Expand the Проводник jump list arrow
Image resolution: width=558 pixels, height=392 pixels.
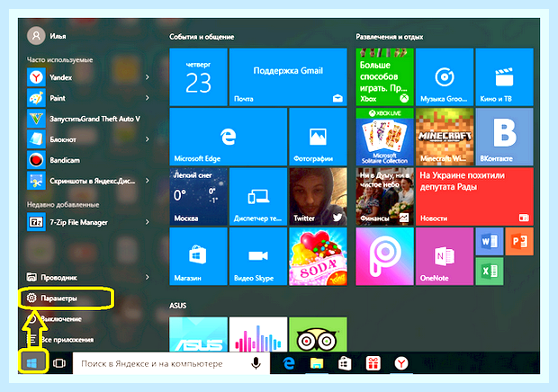pyautogui.click(x=147, y=277)
